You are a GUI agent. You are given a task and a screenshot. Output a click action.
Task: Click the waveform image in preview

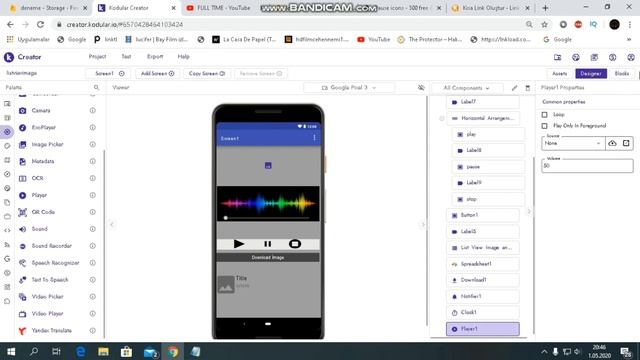pos(268,203)
